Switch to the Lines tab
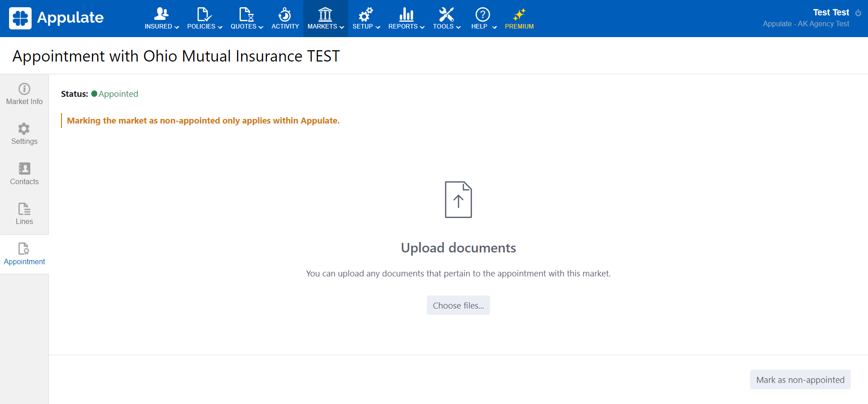This screenshot has height=404, width=868. click(24, 214)
